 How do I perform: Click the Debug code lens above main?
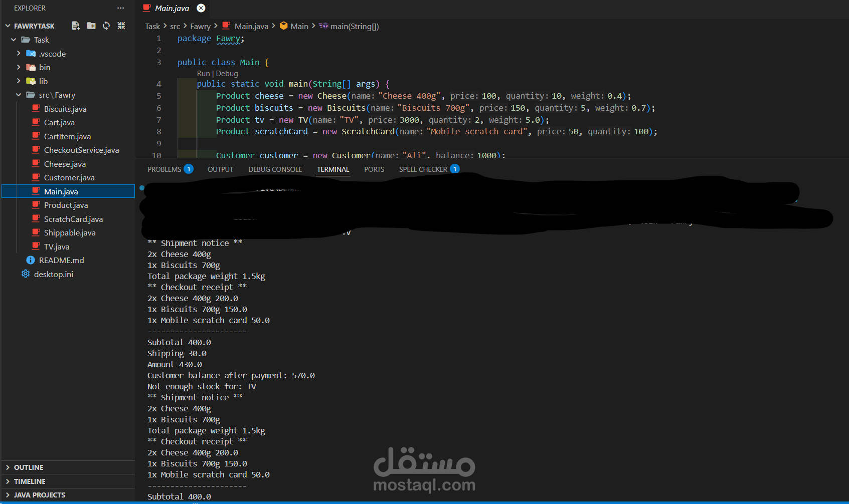227,73
